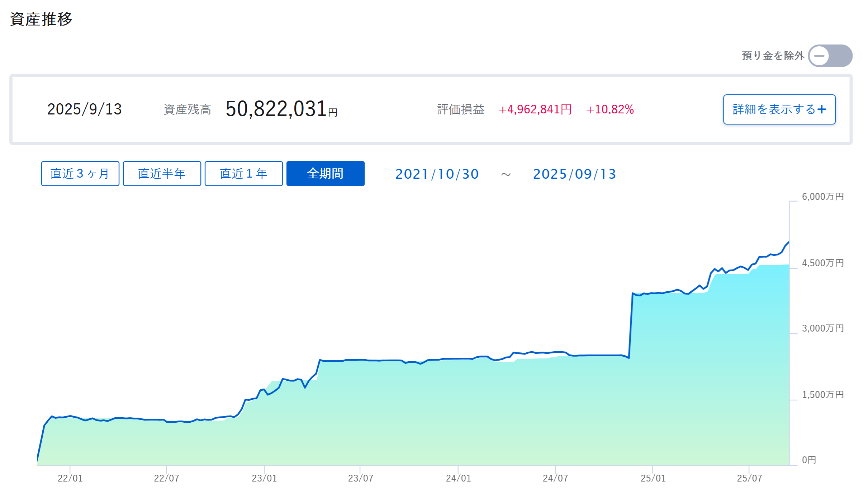Click the 6,000万円 axis label
The image size is (868, 493).
coord(823,197)
